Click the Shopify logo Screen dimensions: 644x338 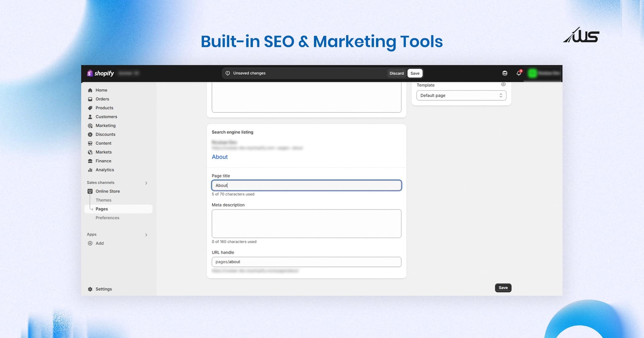pos(100,73)
